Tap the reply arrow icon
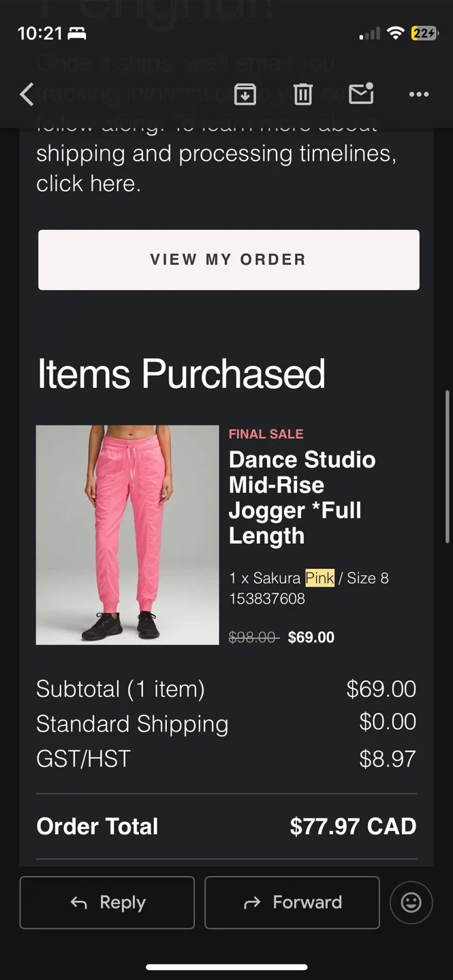 pos(80,902)
